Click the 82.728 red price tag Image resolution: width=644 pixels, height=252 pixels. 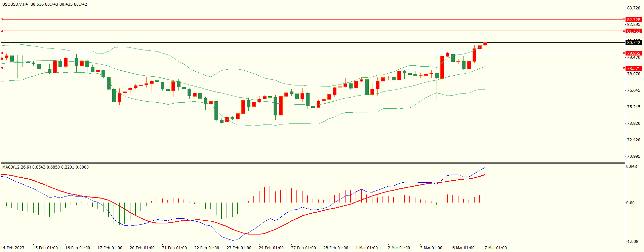pos(634,20)
